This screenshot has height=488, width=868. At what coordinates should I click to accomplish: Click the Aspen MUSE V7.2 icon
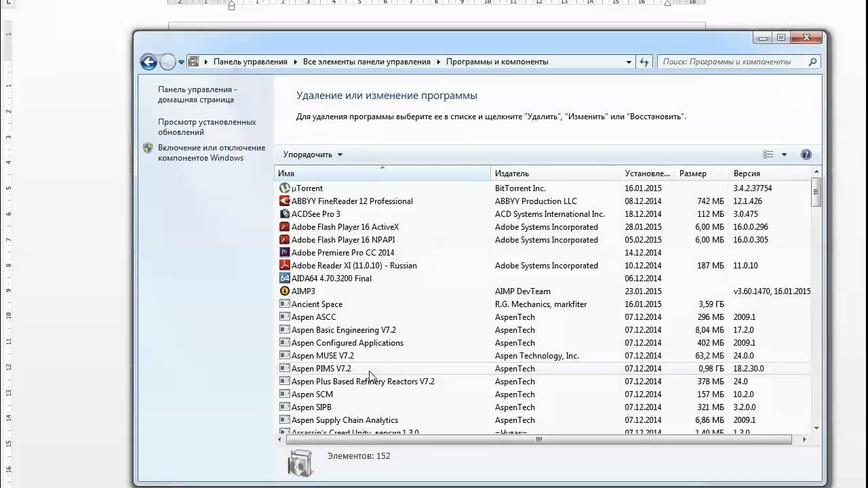[285, 355]
